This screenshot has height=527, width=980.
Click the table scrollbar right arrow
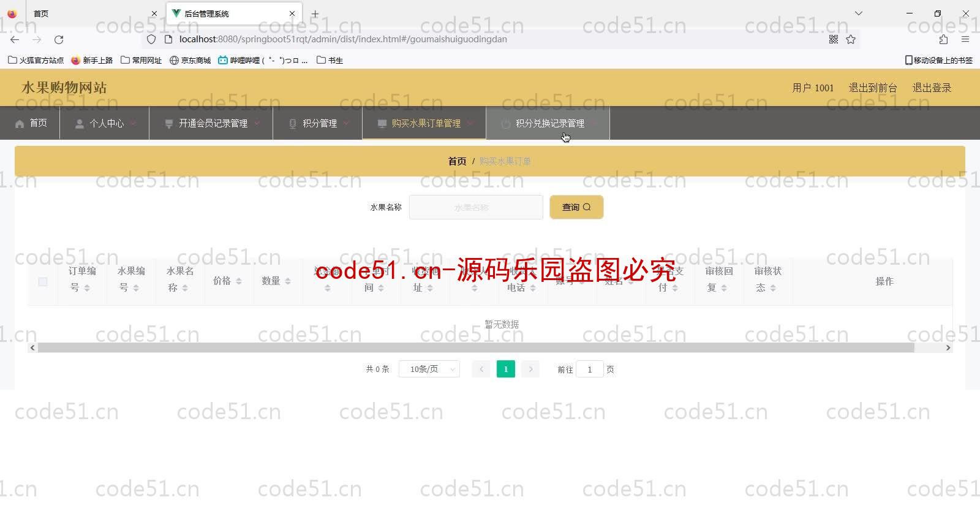pos(948,347)
